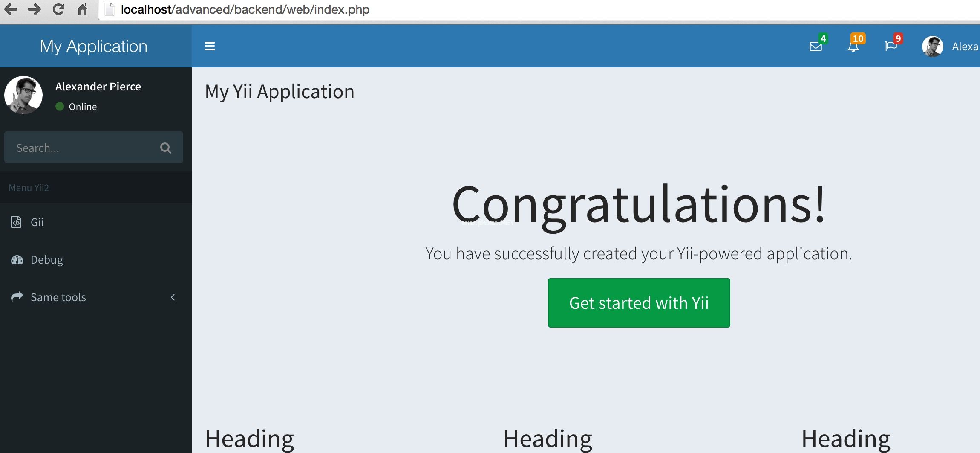
Task: Expand the Same tools chevron
Action: (173, 297)
